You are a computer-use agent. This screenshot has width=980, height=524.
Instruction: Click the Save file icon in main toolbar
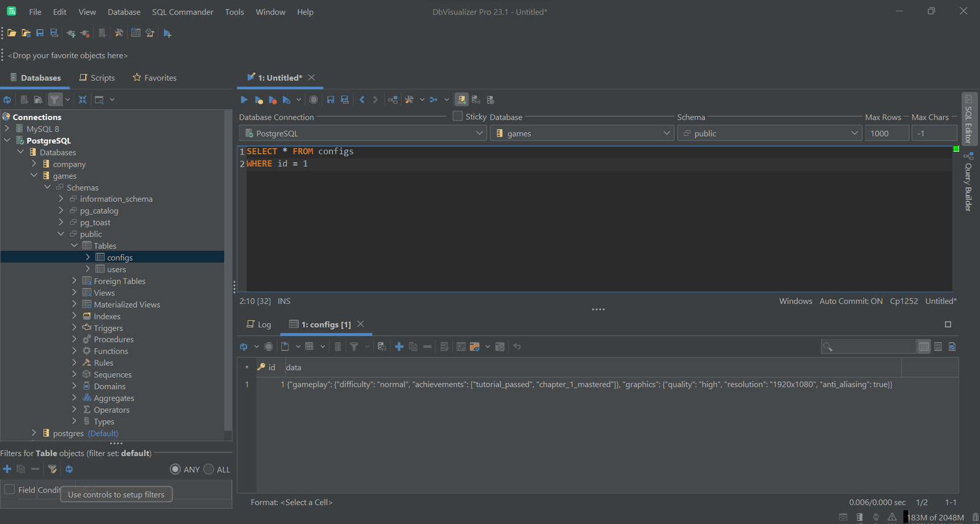(40, 33)
